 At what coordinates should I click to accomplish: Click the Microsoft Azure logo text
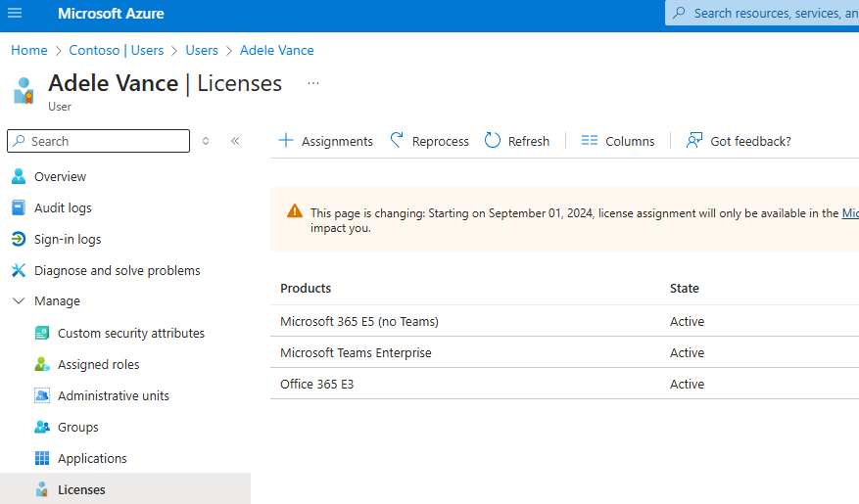111,13
